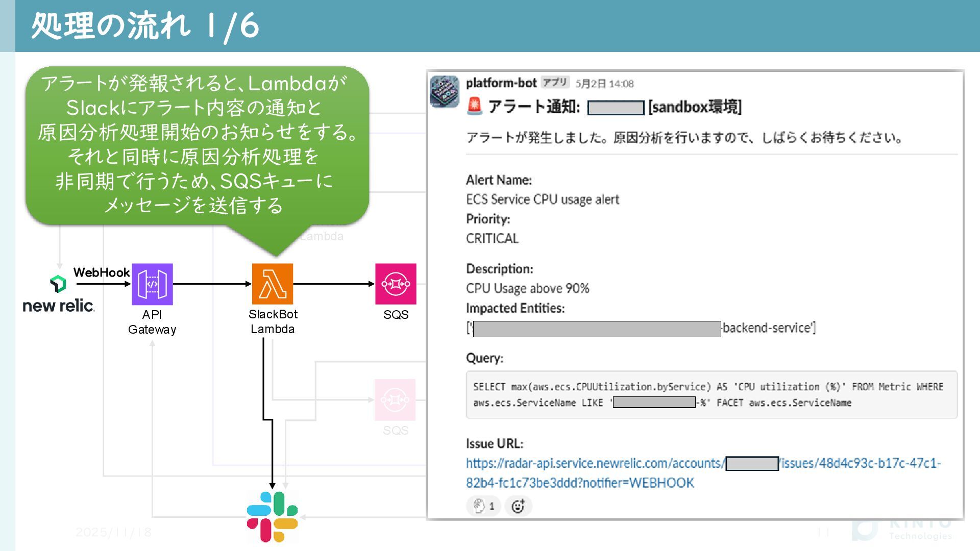Click the slide title 処理の流れ 1/6
The image size is (980, 551).
click(x=145, y=26)
